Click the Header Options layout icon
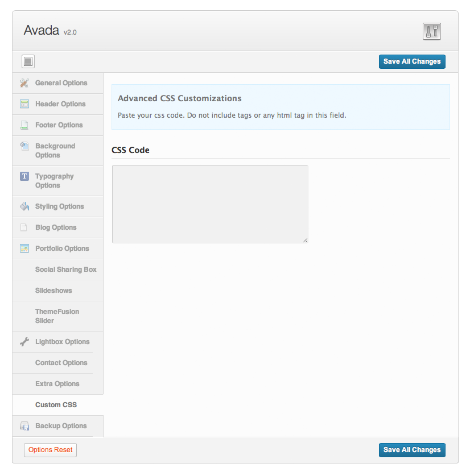The width and height of the screenshot is (470, 476). [x=24, y=104]
